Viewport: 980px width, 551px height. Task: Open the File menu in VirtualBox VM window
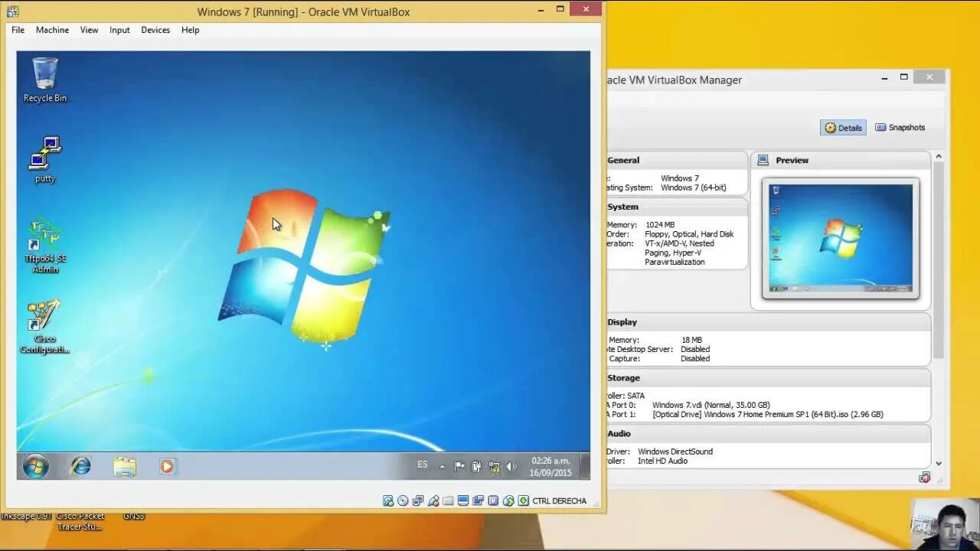[x=18, y=30]
